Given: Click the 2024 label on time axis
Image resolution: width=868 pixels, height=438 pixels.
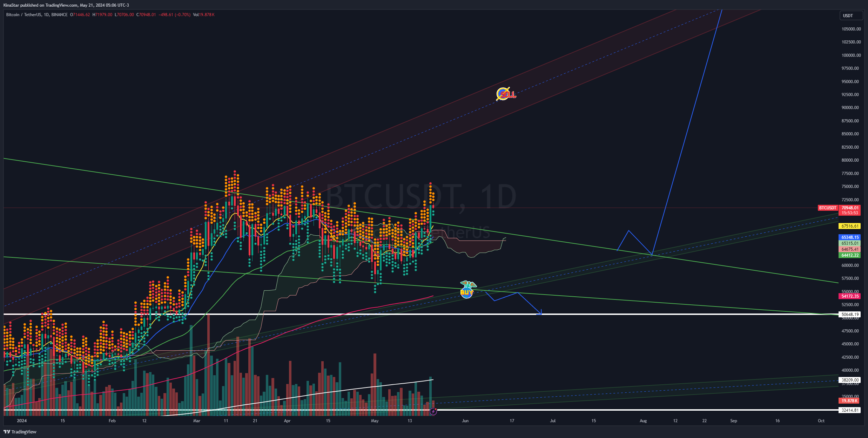Looking at the screenshot, I should pyautogui.click(x=22, y=421).
